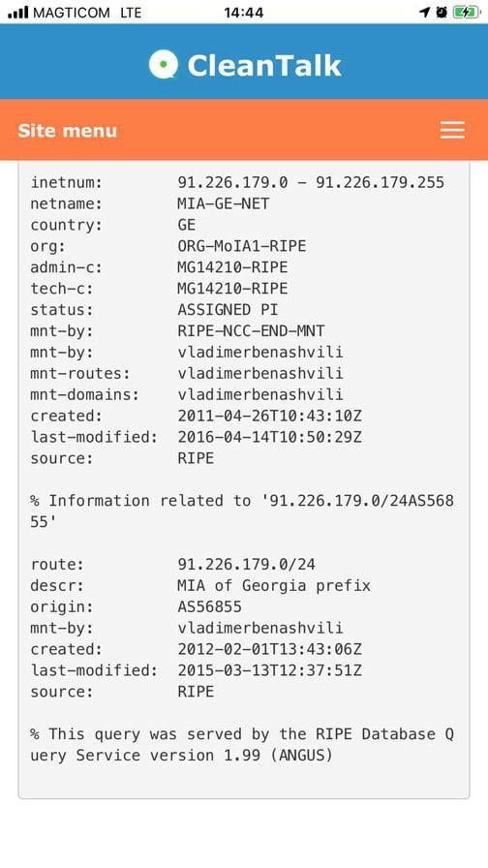Select the 91.226.179.0/24 route value
Image resolution: width=488 pixels, height=868 pixels.
[246, 564]
